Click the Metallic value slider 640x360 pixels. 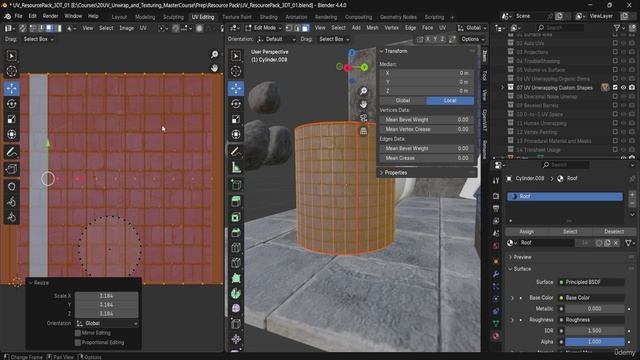(595, 309)
